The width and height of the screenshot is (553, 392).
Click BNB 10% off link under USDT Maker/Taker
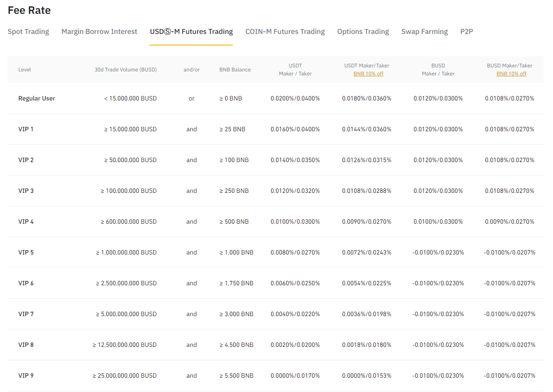click(368, 74)
